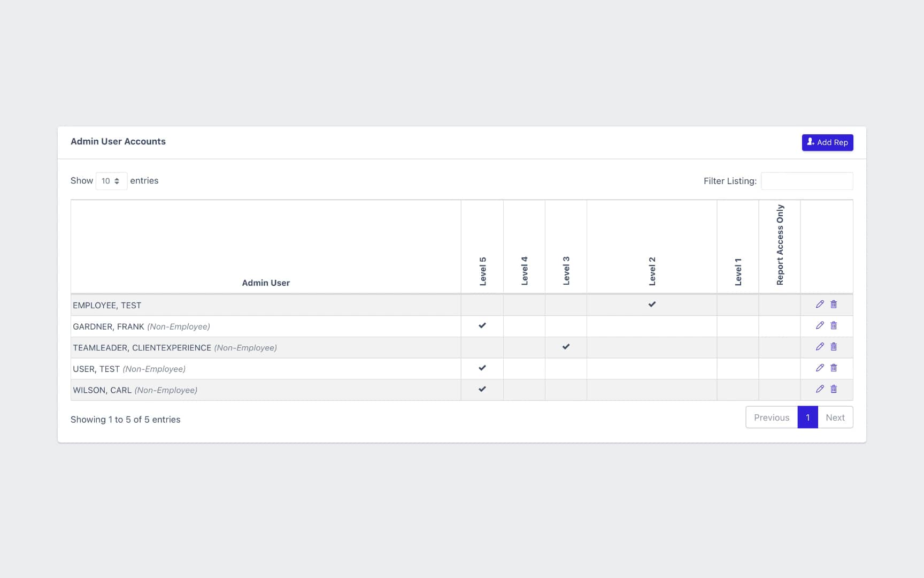Edit the EMPLOYEE, TEST account
Viewport: 924px width, 578px height.
[x=820, y=305]
